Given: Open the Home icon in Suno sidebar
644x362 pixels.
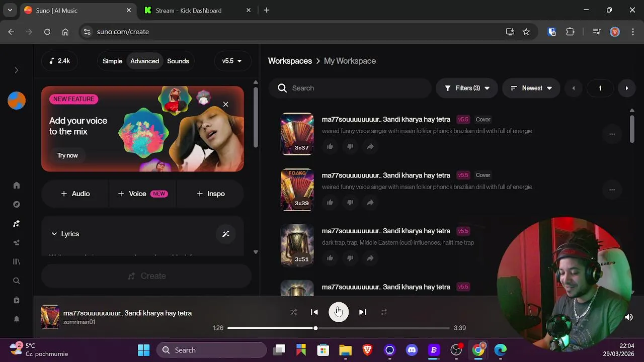Looking at the screenshot, I should 16,186.
